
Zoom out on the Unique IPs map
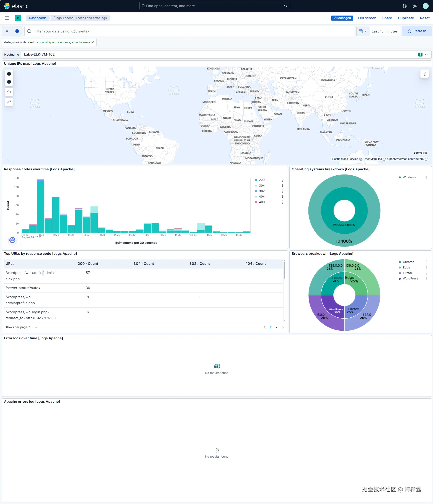click(x=9, y=82)
